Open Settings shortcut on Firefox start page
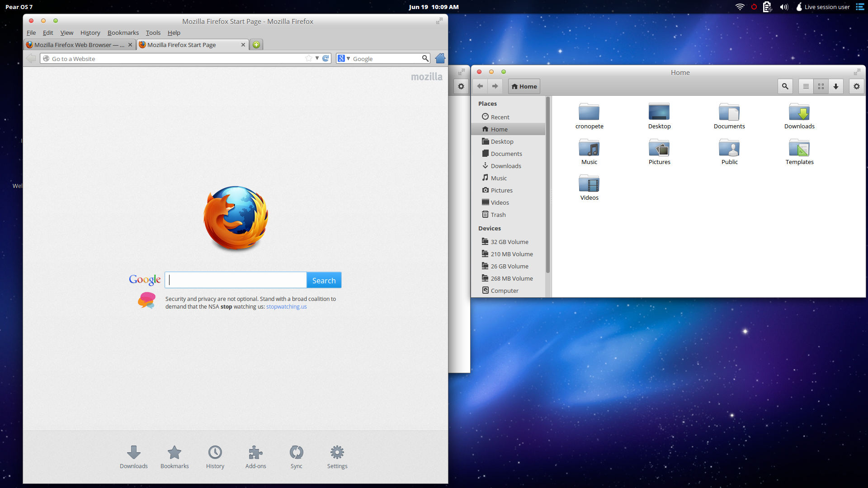This screenshot has height=488, width=868. coord(337,457)
